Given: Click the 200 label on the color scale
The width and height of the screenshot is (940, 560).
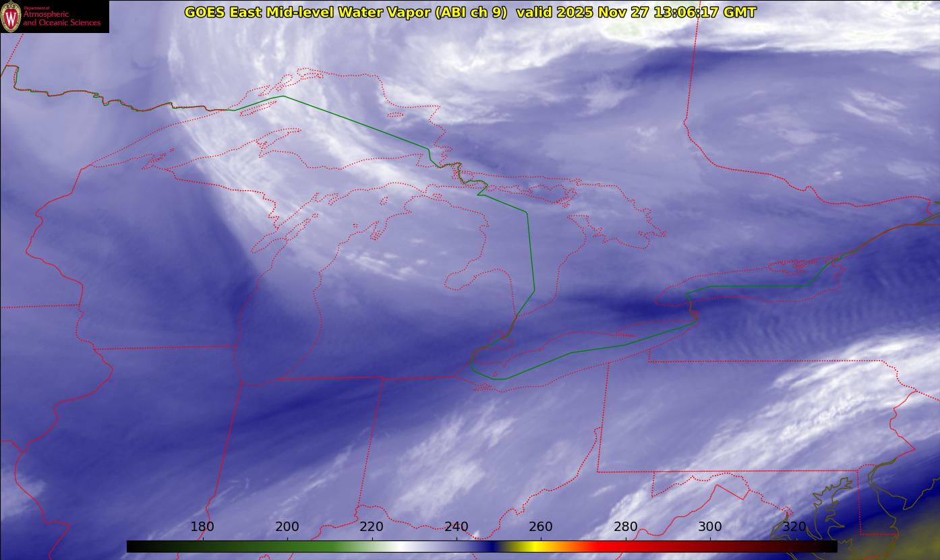Looking at the screenshot, I should [287, 527].
